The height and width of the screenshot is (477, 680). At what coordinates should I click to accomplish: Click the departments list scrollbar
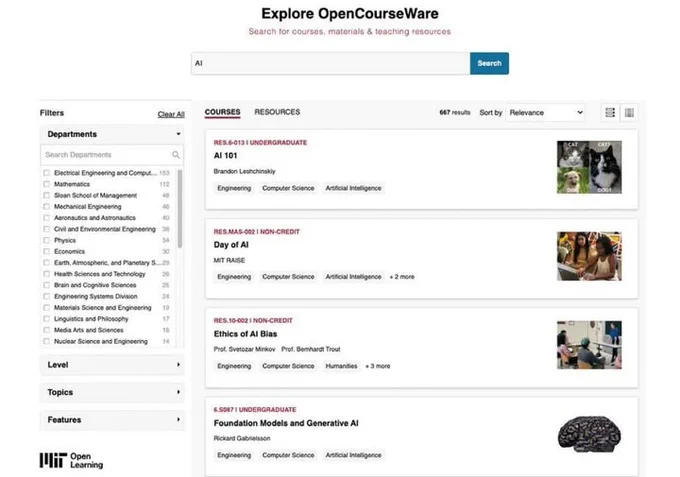point(180,209)
